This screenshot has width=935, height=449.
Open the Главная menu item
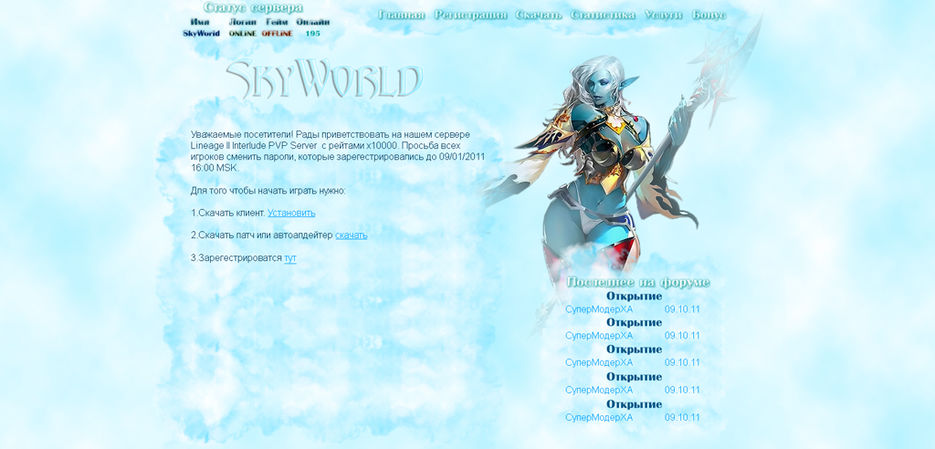point(402,15)
